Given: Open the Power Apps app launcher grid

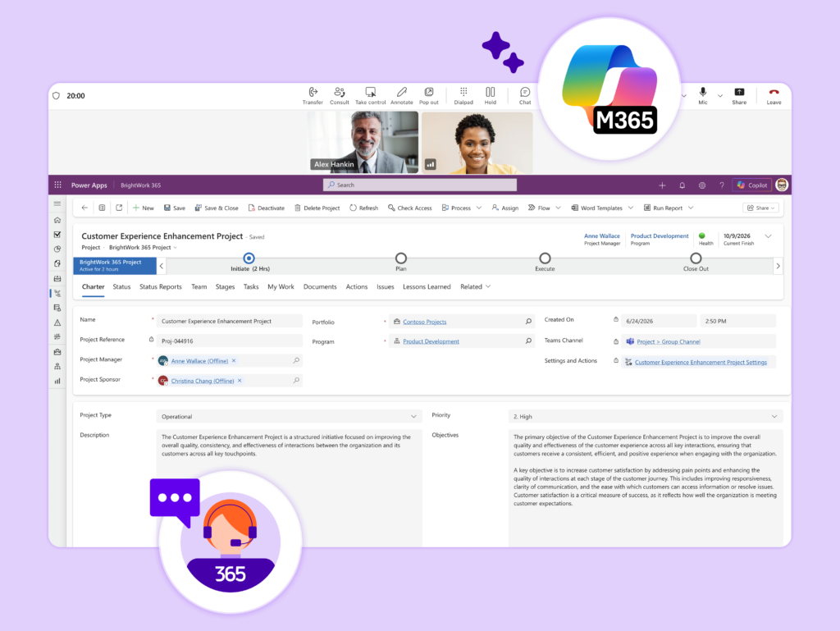Looking at the screenshot, I should tap(58, 185).
